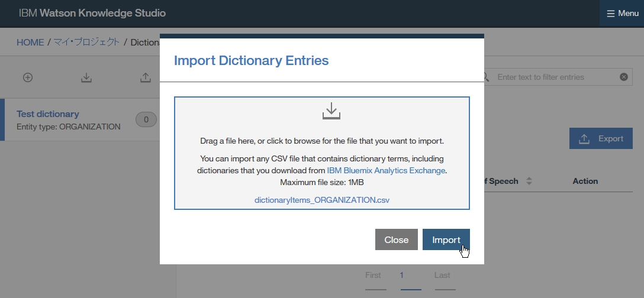Image resolution: width=644 pixels, height=298 pixels.
Task: Jump to the First page
Action: coord(373,275)
